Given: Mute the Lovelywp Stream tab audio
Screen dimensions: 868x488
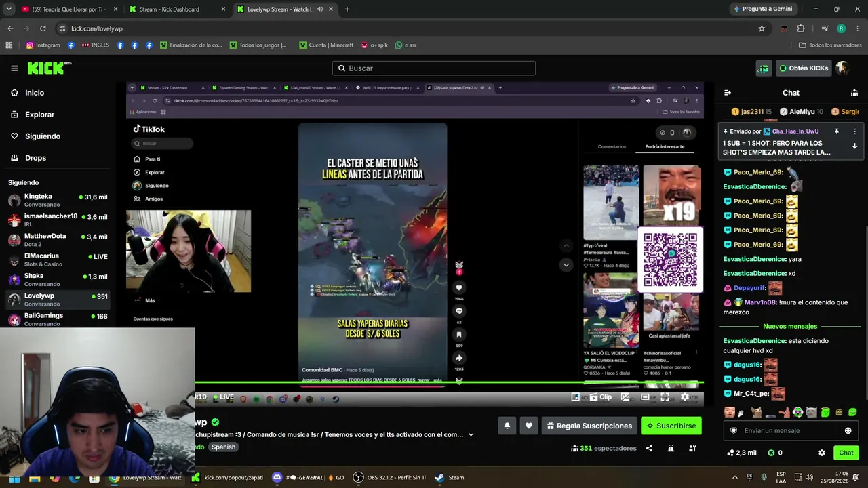Looking at the screenshot, I should point(320,9).
